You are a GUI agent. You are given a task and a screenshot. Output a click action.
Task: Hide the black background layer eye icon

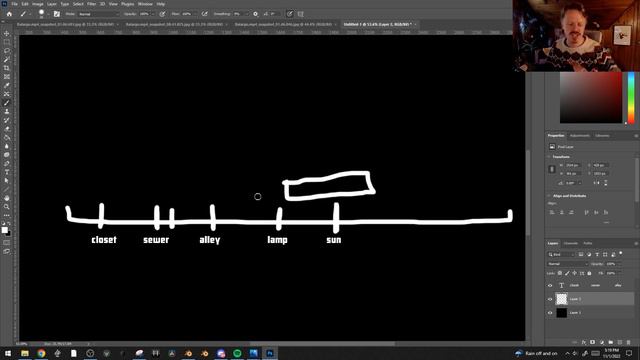pyautogui.click(x=550, y=313)
